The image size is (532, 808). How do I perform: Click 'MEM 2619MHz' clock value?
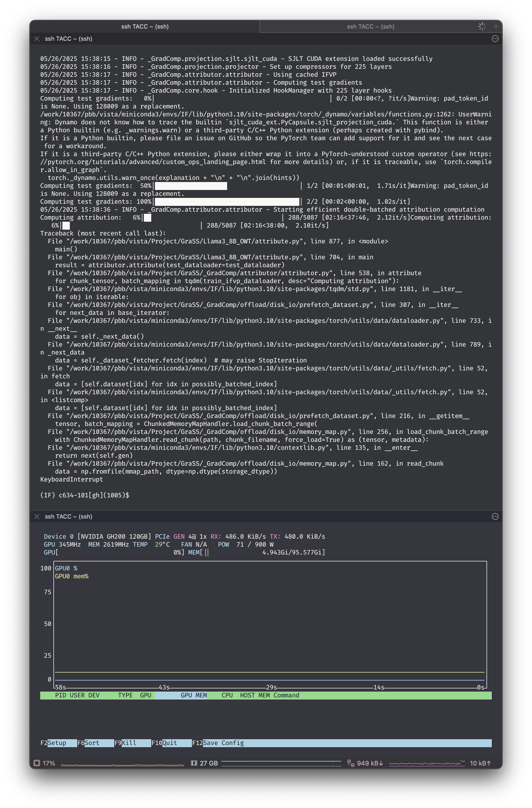109,544
